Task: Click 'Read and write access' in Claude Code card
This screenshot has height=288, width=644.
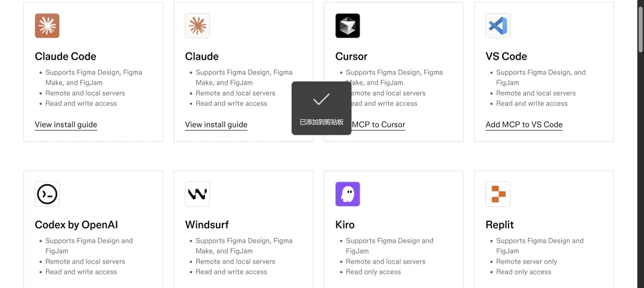Action: pyautogui.click(x=81, y=103)
